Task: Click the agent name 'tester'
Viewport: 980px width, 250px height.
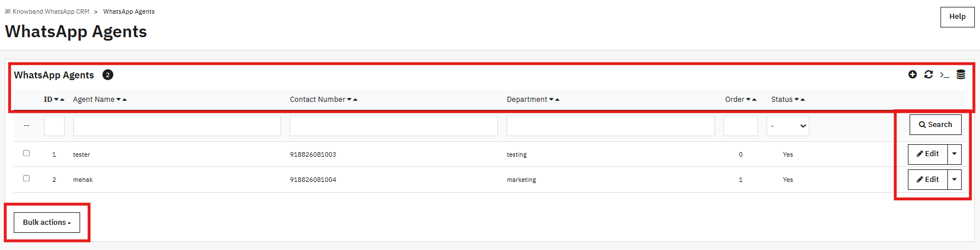Action: click(81, 154)
